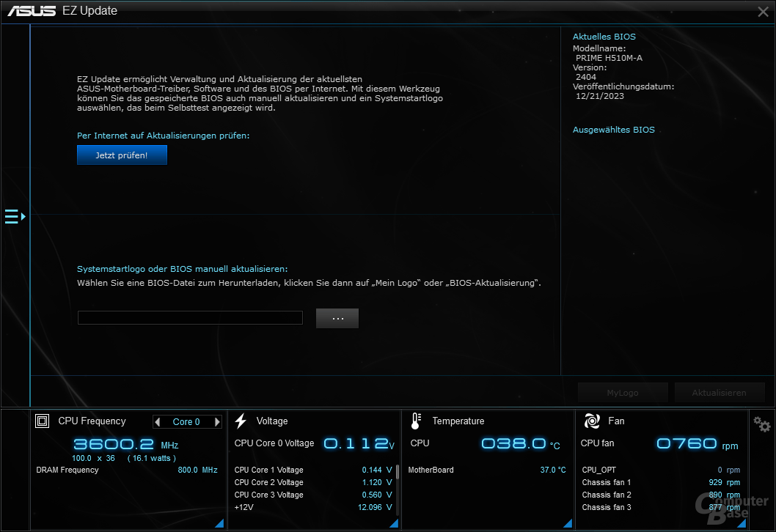
Task: Click the Temperature thermometer icon
Action: pos(416,421)
